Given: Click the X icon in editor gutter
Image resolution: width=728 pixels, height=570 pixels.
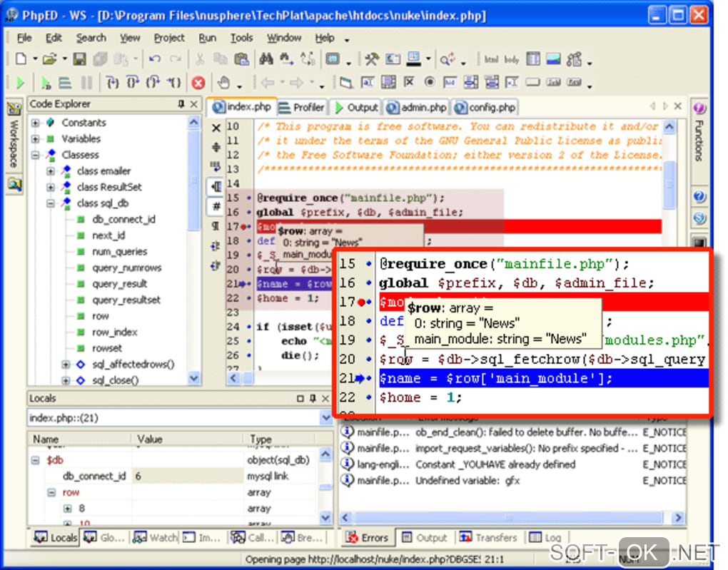Looking at the screenshot, I should pyautogui.click(x=216, y=128).
